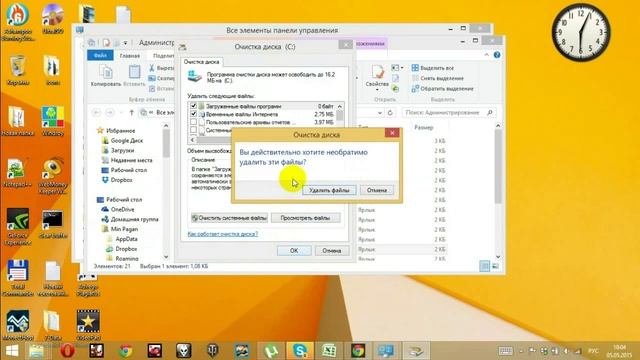Screen dimensions: 640x360
Task: Open the Как работает очистка диска link
Action: point(222,234)
